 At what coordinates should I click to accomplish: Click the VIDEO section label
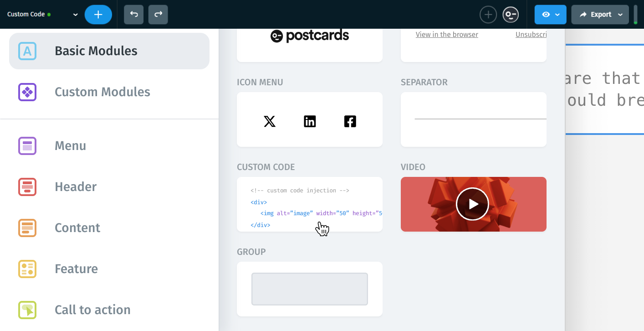pos(413,167)
